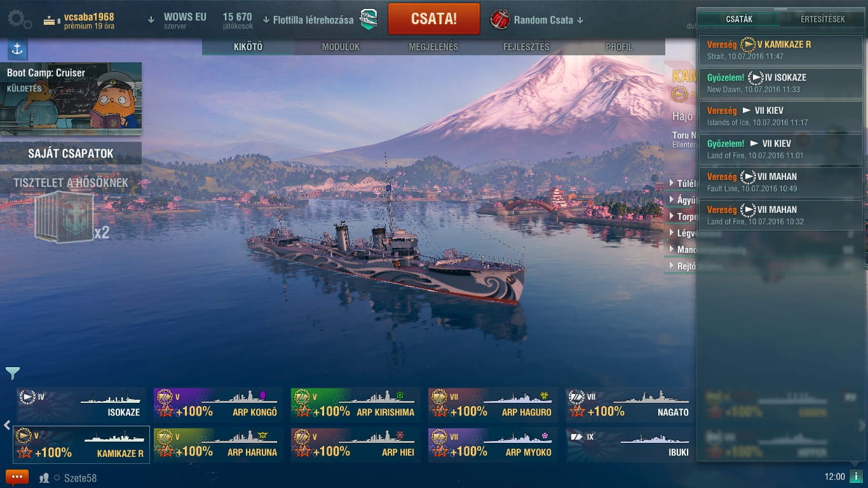Switch to the ÉRTESÍTÉSEK tab

[822, 19]
